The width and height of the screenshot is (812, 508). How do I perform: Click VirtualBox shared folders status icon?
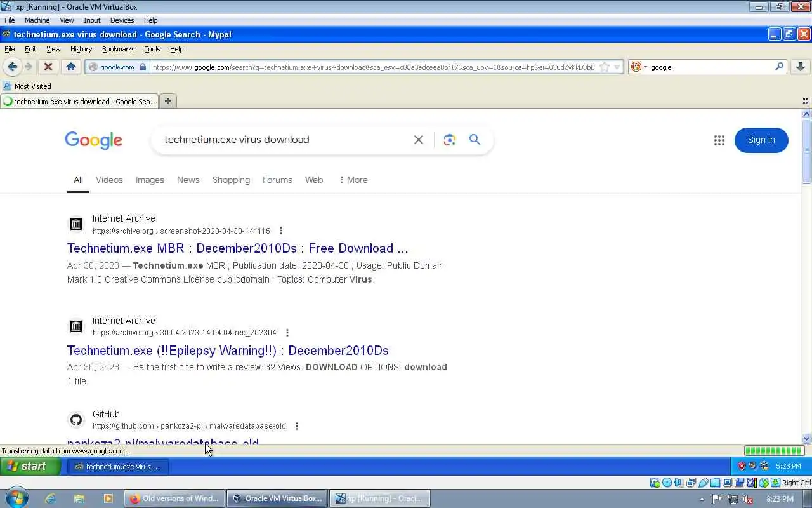(x=716, y=483)
